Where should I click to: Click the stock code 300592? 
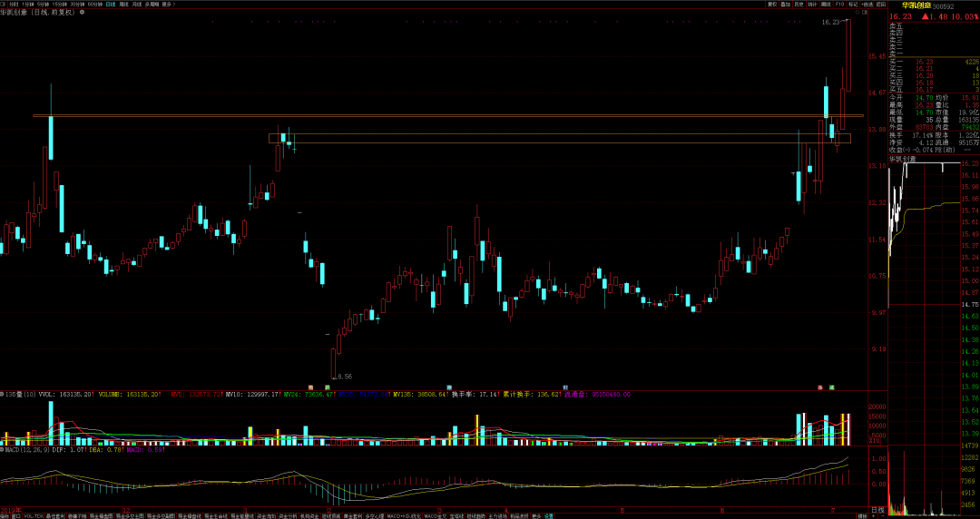(943, 6)
